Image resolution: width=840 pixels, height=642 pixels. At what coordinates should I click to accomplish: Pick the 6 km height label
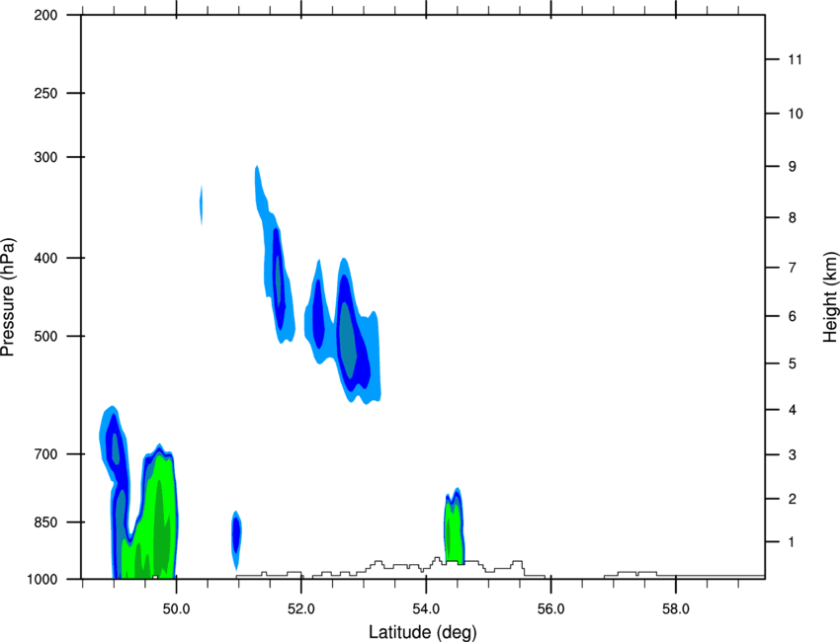click(792, 316)
